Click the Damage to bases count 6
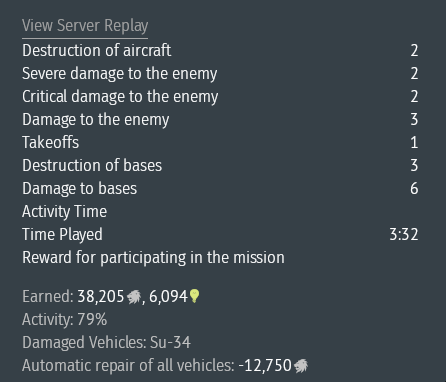This screenshot has height=382, width=446. (414, 189)
